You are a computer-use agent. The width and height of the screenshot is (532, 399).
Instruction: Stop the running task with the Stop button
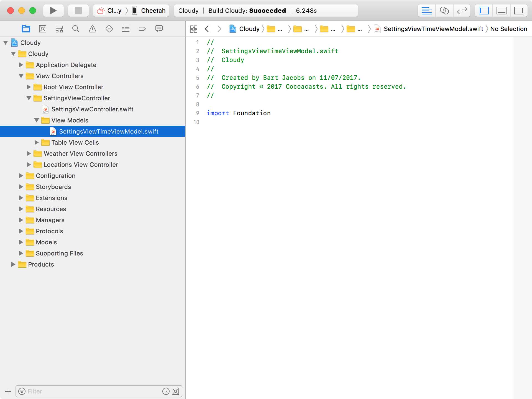pos(78,11)
